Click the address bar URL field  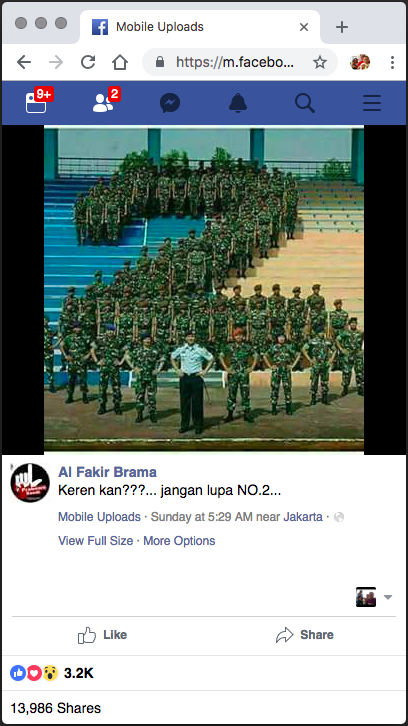[x=234, y=62]
